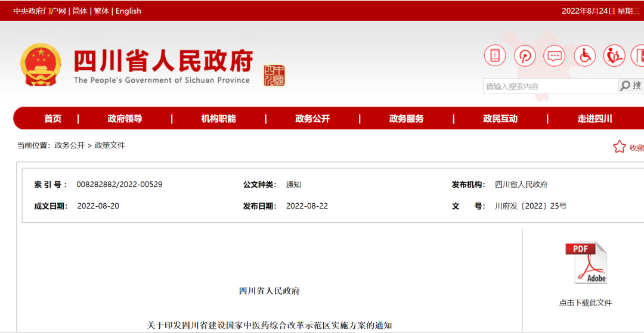Open the 政民互动 menu item
Image resolution: width=644 pixels, height=333 pixels.
[500, 119]
